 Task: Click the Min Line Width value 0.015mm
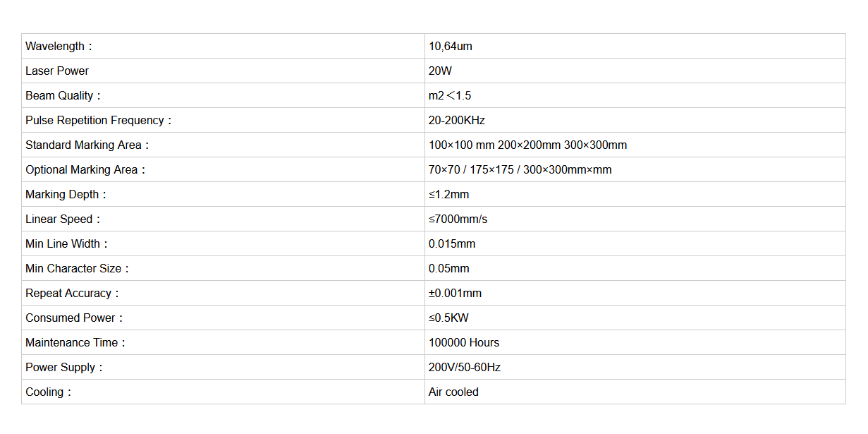(452, 244)
